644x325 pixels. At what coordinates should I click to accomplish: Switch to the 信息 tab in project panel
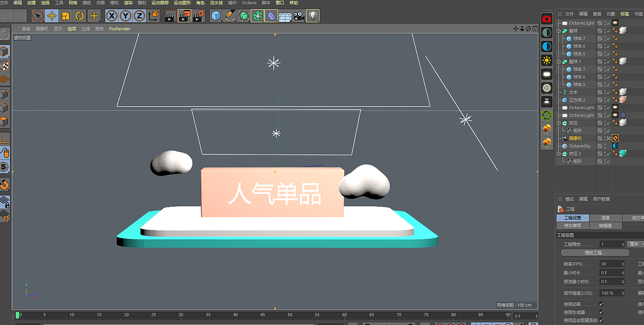click(605, 217)
